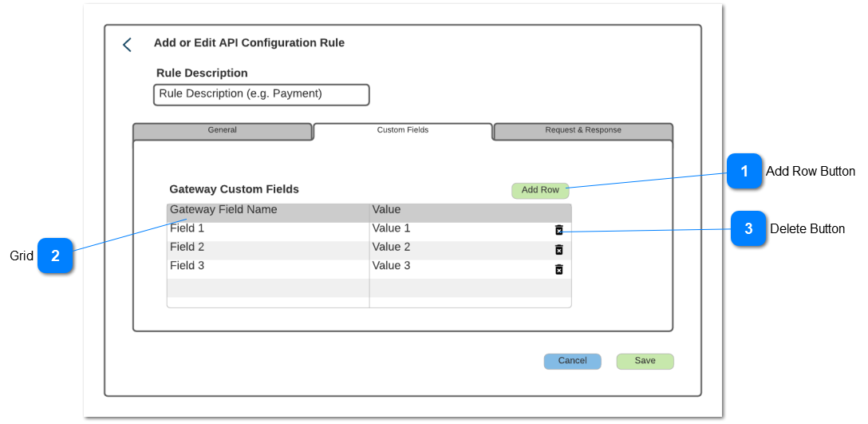
Task: Cancel the rule editing
Action: click(x=572, y=361)
